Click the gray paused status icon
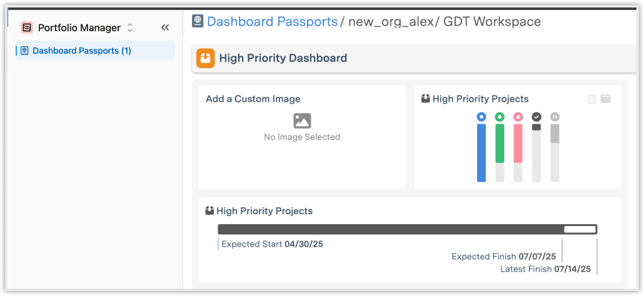The height and width of the screenshot is (296, 644). (555, 117)
